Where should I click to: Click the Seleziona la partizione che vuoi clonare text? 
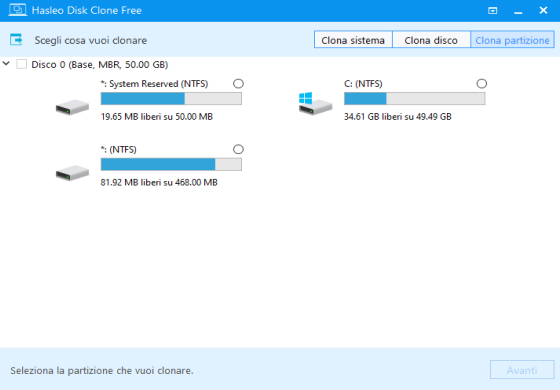[102, 371]
